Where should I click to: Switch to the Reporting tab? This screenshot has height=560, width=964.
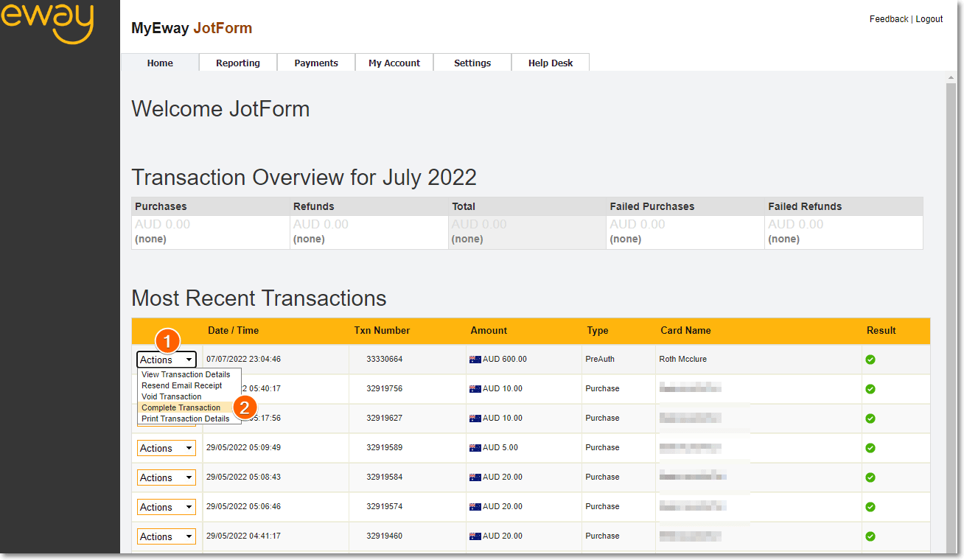[238, 63]
